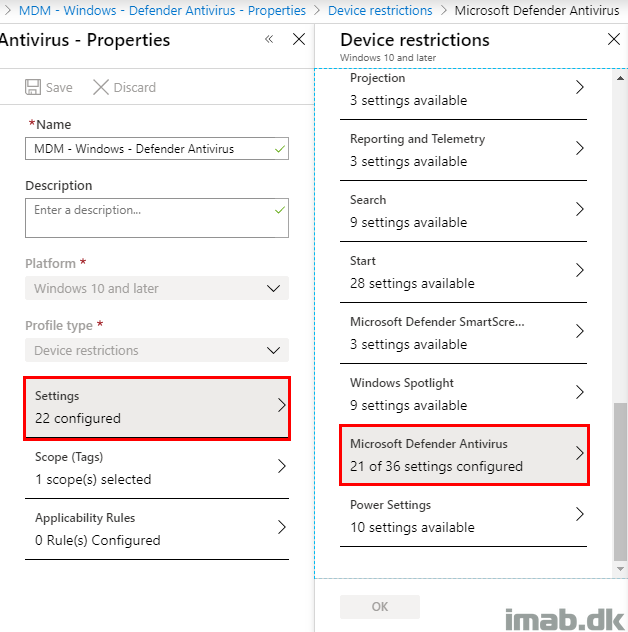
Task: Open Microsoft Defender Antivirus settings row
Action: coord(464,455)
